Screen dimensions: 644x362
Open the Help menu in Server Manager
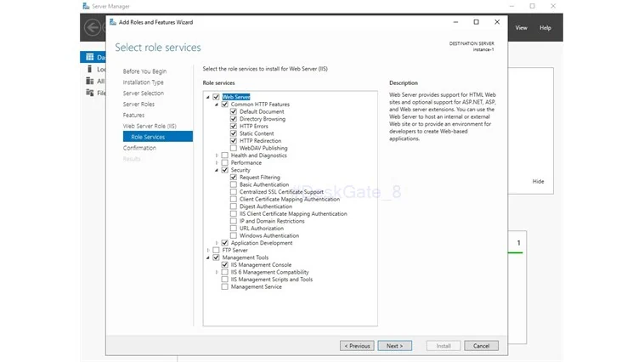click(x=545, y=28)
